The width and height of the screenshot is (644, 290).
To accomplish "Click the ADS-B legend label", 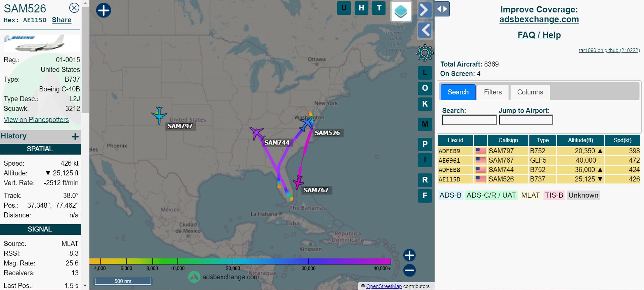I will (x=450, y=195).
